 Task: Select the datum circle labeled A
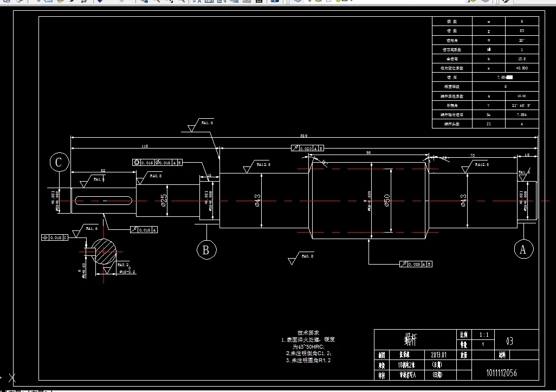pyautogui.click(x=523, y=249)
